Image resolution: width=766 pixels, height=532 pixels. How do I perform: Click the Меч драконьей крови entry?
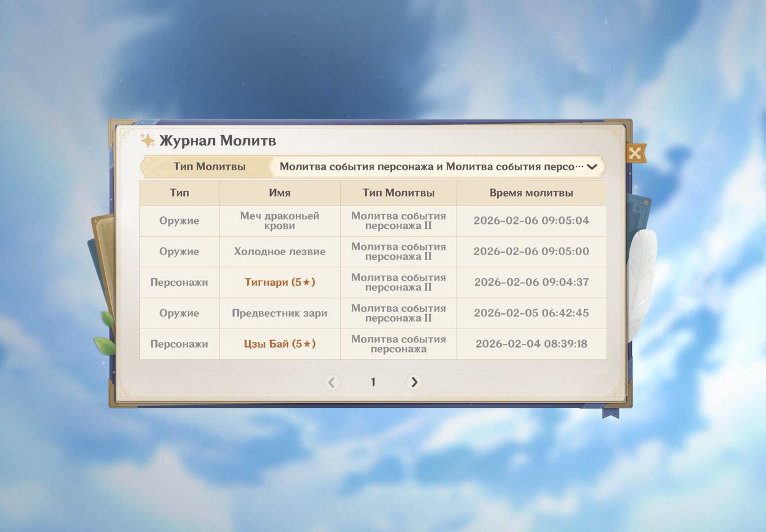coord(280,221)
